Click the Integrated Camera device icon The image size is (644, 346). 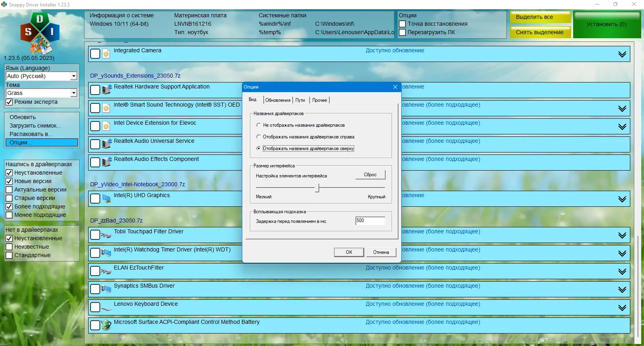click(106, 54)
